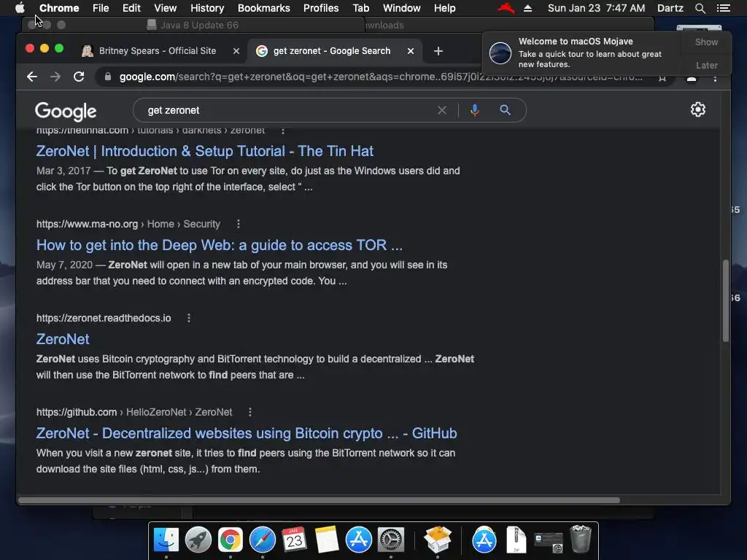Open the View menu
This screenshot has width=747, height=560.
pyautogui.click(x=166, y=8)
